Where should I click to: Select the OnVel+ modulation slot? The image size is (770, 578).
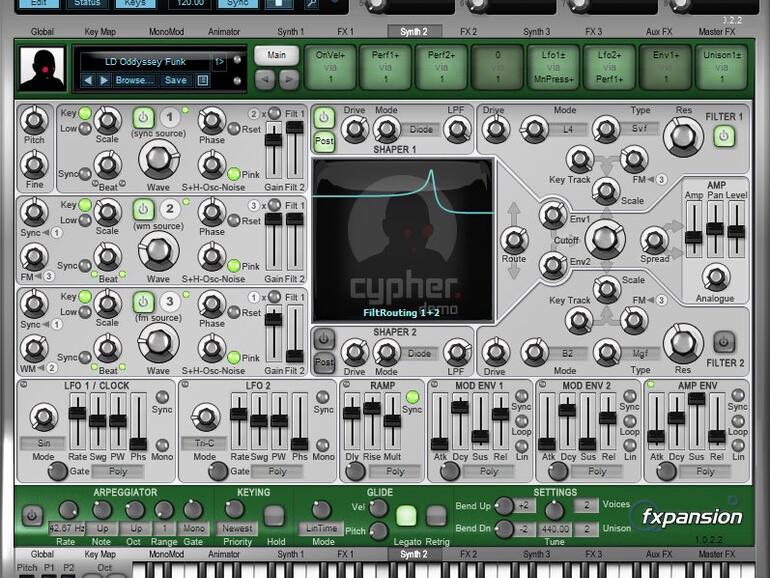330,67
